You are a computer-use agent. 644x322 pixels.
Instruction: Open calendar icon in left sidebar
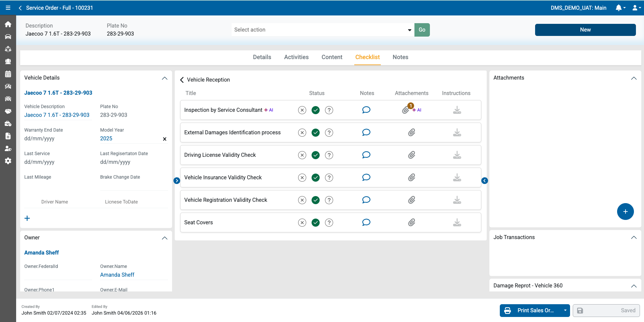pyautogui.click(x=8, y=74)
